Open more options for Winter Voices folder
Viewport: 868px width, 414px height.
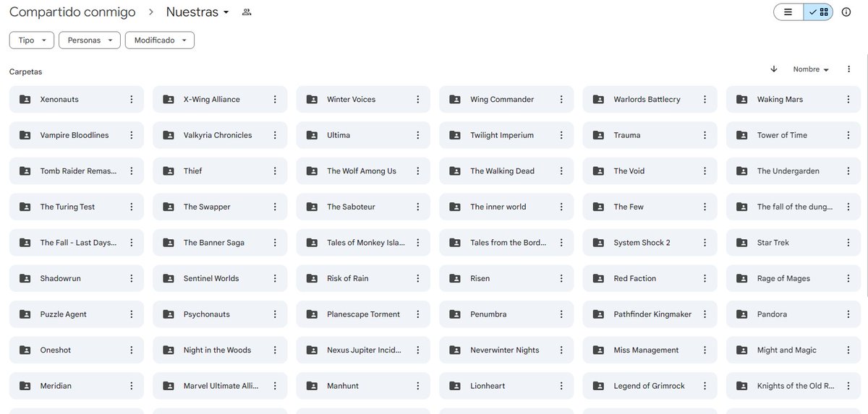[x=418, y=100]
